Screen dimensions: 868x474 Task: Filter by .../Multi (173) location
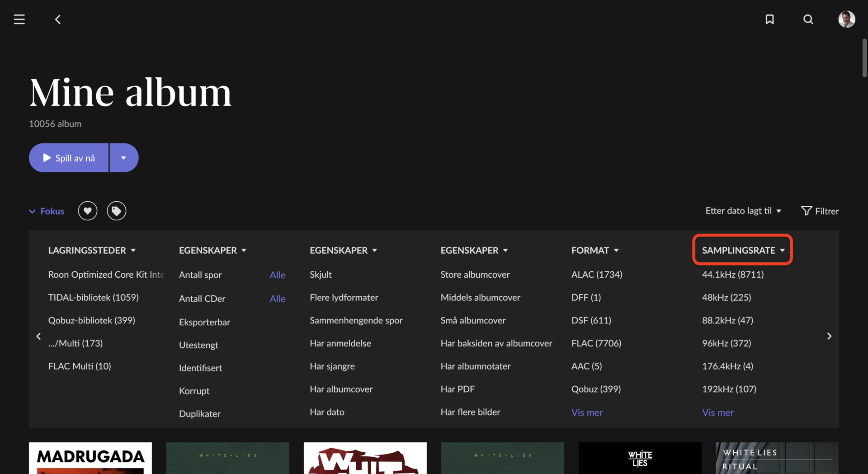(75, 343)
